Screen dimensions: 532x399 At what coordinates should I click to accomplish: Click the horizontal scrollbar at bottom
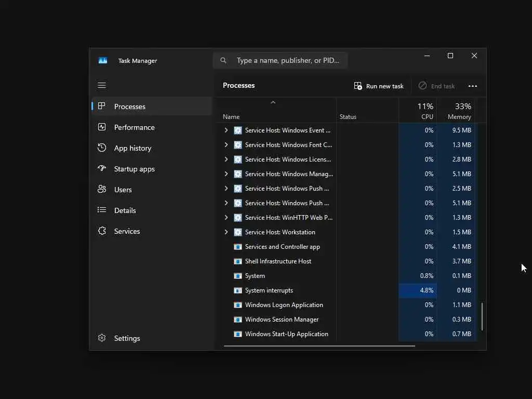click(x=320, y=346)
